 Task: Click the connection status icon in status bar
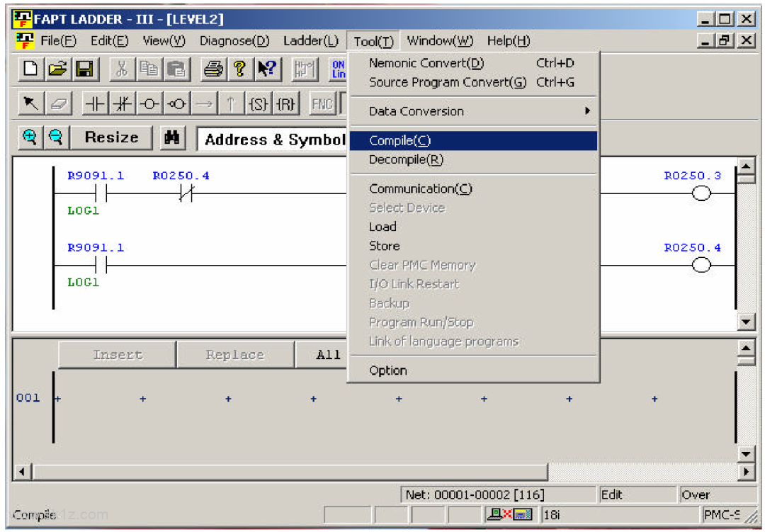coord(509,514)
